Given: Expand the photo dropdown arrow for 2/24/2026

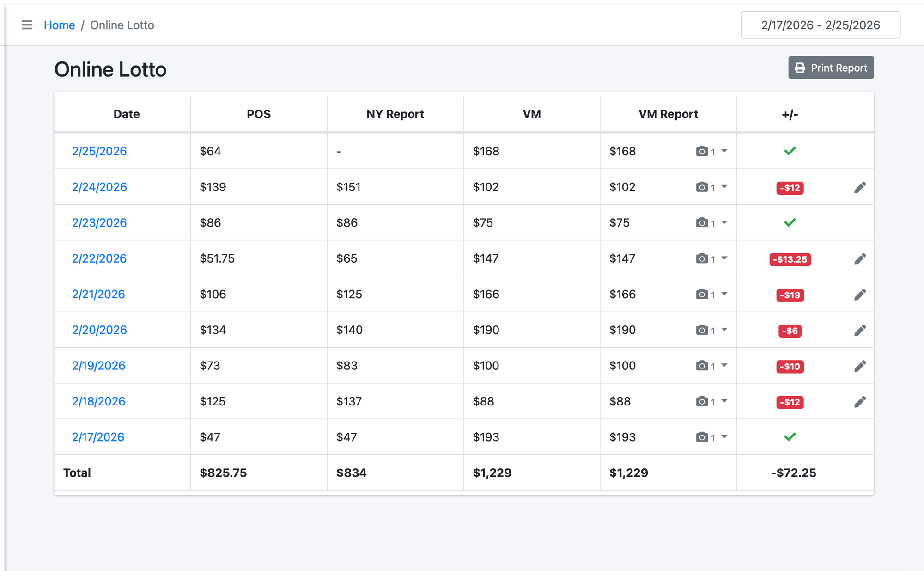Looking at the screenshot, I should pos(724,187).
